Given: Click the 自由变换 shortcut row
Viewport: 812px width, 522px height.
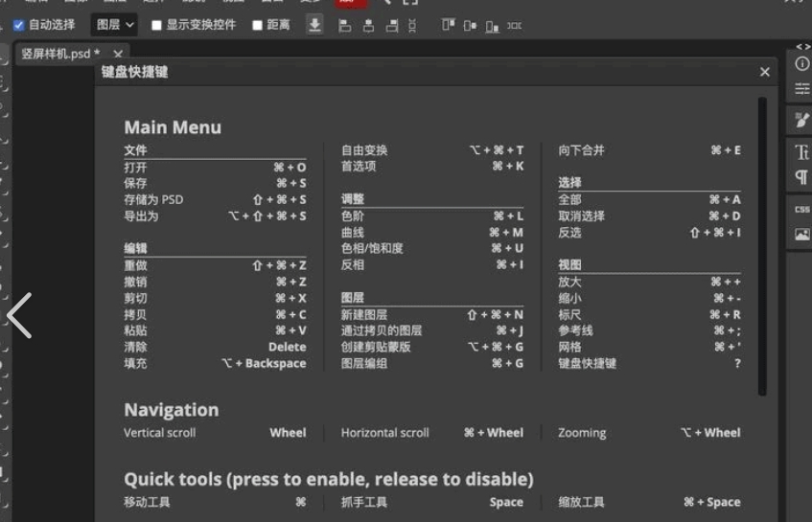Looking at the screenshot, I should click(432, 150).
